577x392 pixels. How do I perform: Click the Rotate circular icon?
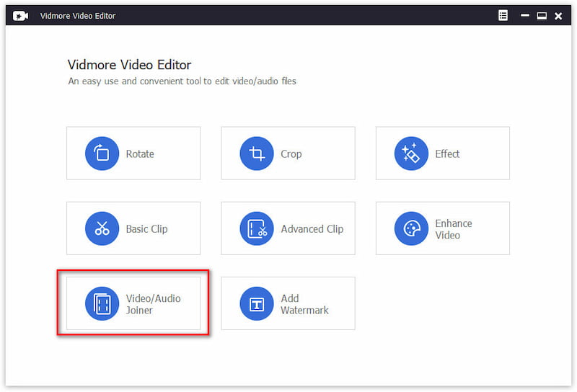pyautogui.click(x=102, y=153)
